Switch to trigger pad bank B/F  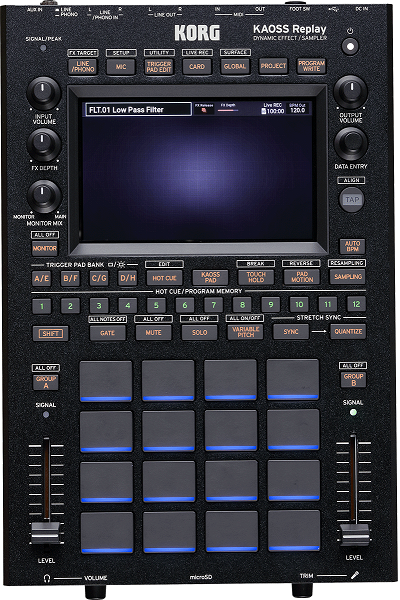pyautogui.click(x=70, y=278)
